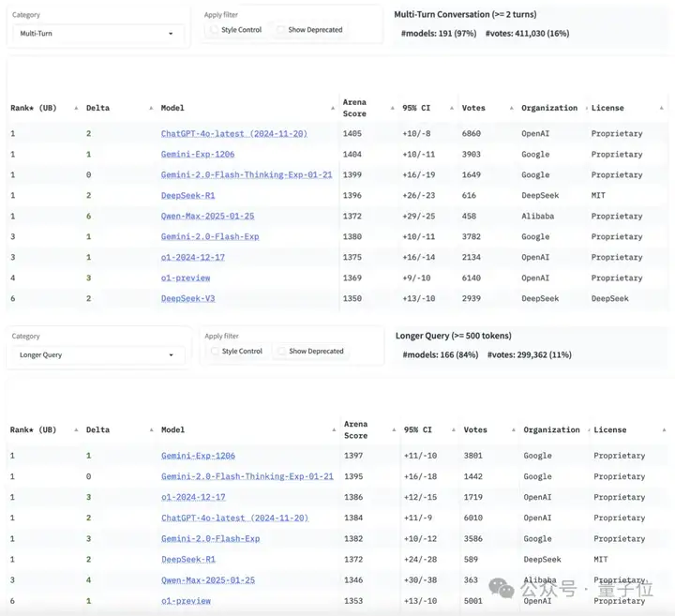The height and width of the screenshot is (616, 675).
Task: Sort bottom table by Votes arrow icon
Action: [x=513, y=430]
